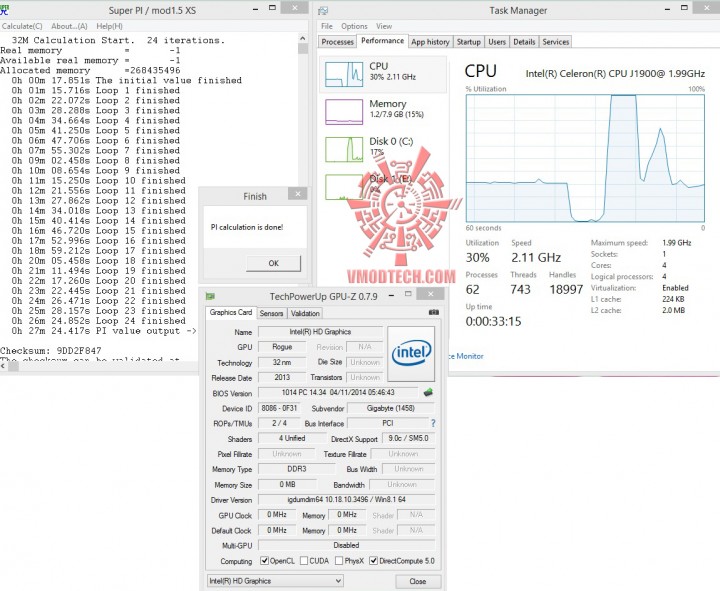720x591 pixels.
Task: Open the Options menu in Task Manager
Action: pos(354,26)
